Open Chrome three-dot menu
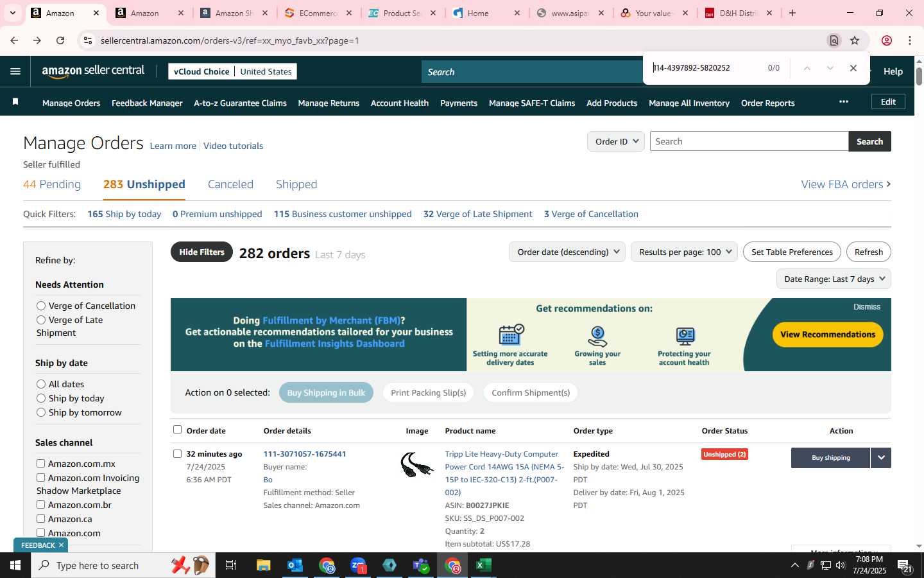The width and height of the screenshot is (924, 578). pos(909,40)
